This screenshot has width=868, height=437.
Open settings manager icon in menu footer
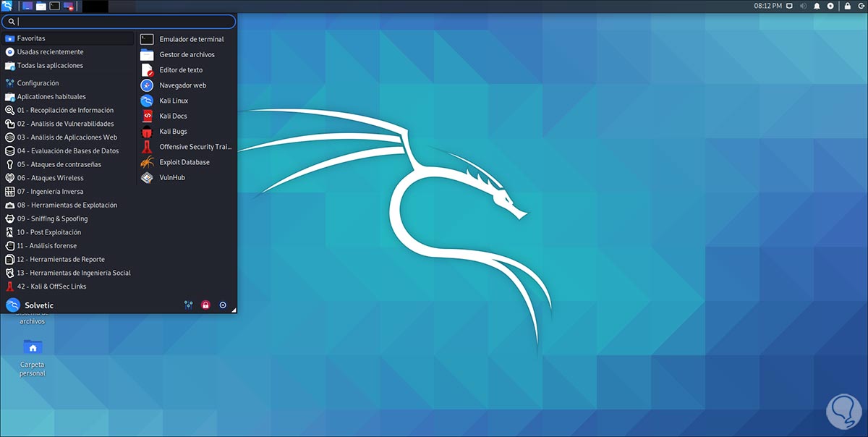point(189,305)
